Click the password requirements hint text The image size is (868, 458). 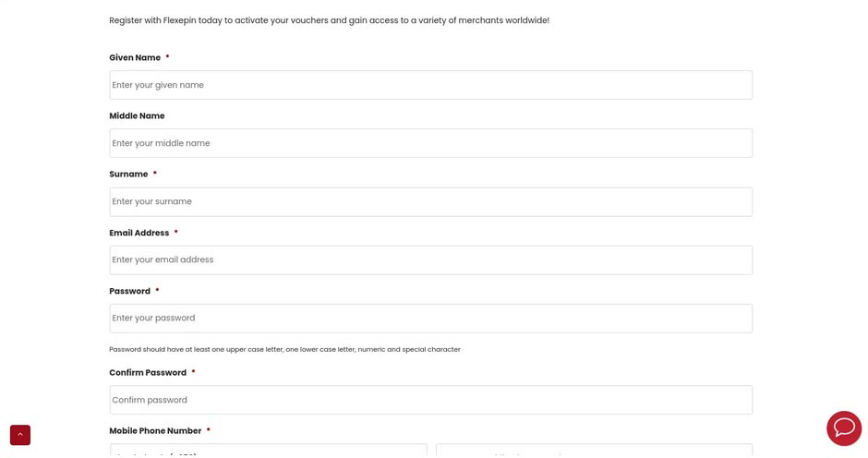[284, 349]
